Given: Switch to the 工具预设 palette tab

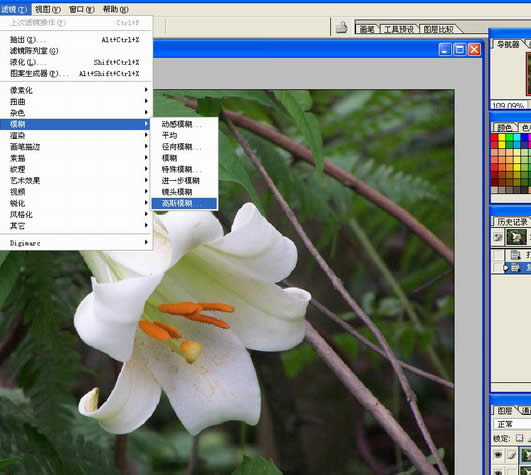Looking at the screenshot, I should pyautogui.click(x=399, y=29).
